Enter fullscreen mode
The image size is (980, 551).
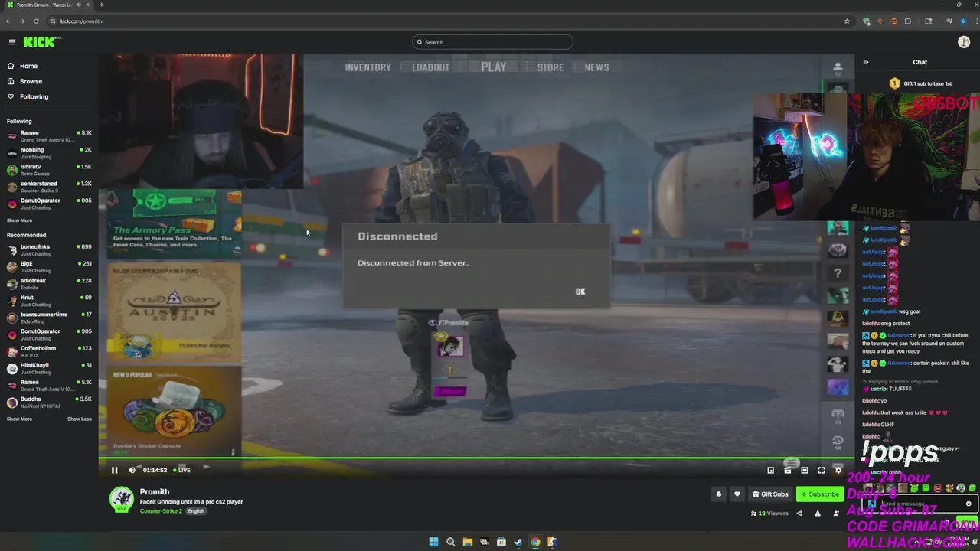(822, 470)
